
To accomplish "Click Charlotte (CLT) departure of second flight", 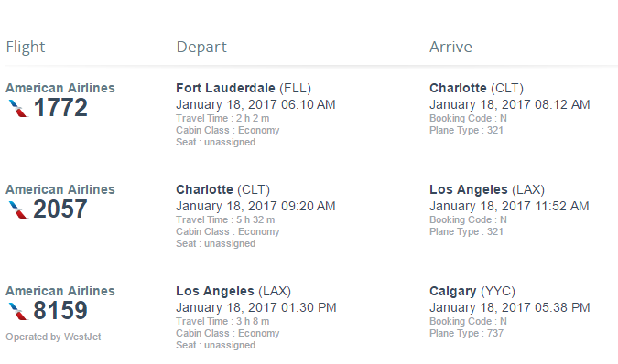I will [x=223, y=189].
